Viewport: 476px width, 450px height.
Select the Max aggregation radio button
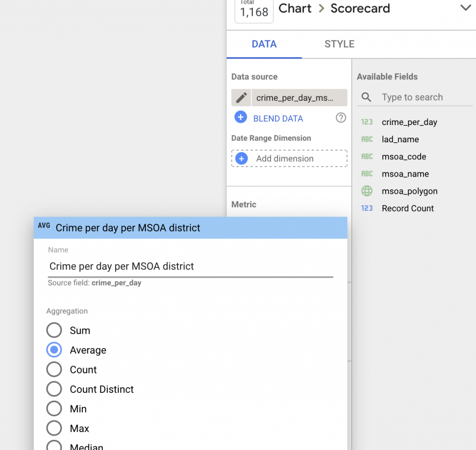pos(54,428)
